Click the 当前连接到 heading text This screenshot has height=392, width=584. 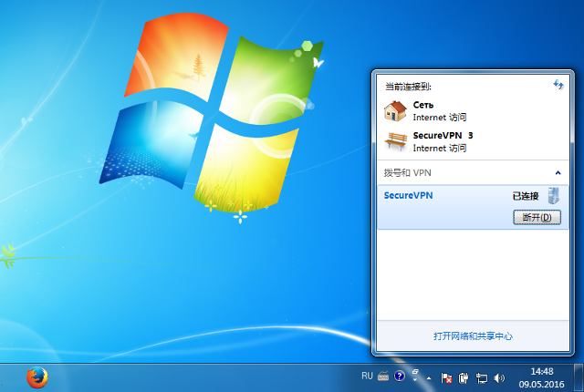pos(408,87)
